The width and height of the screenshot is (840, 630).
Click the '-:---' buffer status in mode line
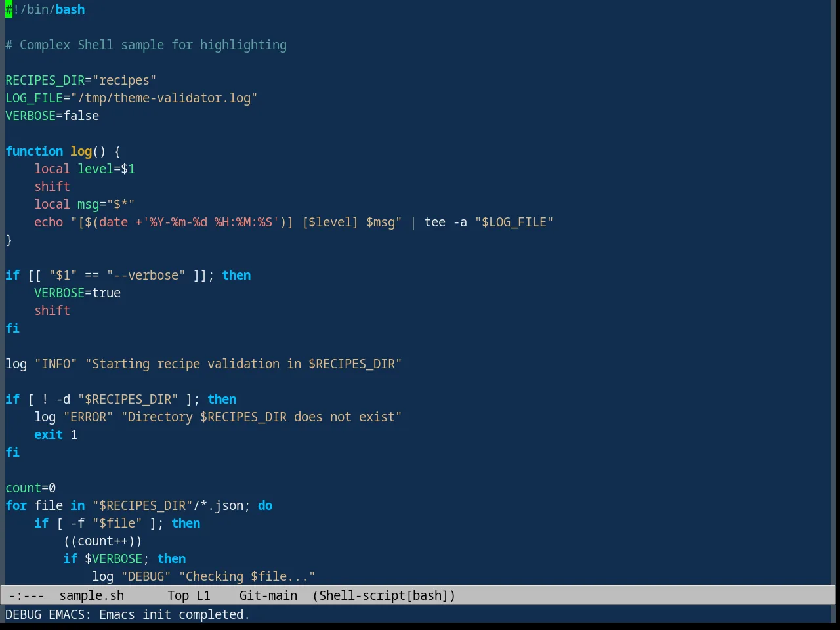[27, 596]
